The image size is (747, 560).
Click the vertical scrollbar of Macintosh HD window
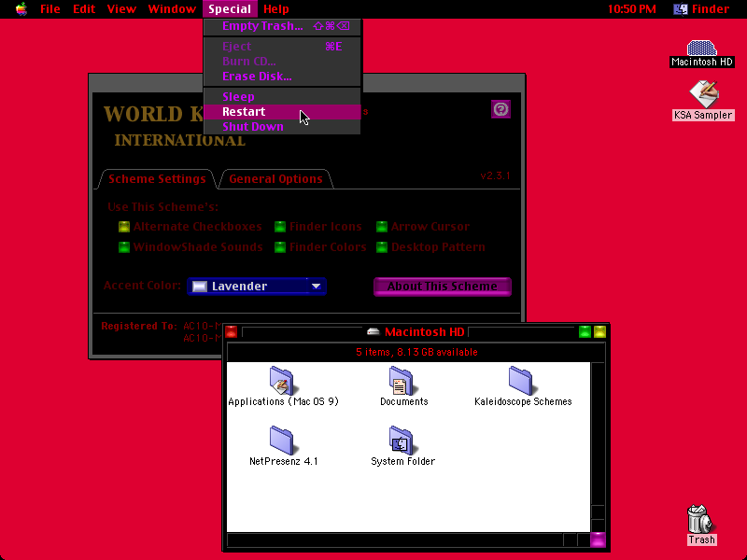tap(598, 447)
